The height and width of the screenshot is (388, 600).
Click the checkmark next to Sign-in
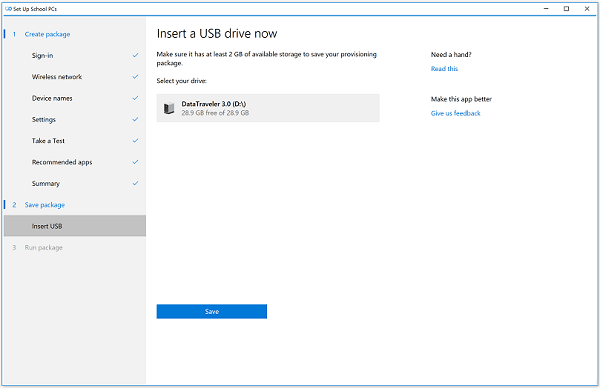point(135,55)
